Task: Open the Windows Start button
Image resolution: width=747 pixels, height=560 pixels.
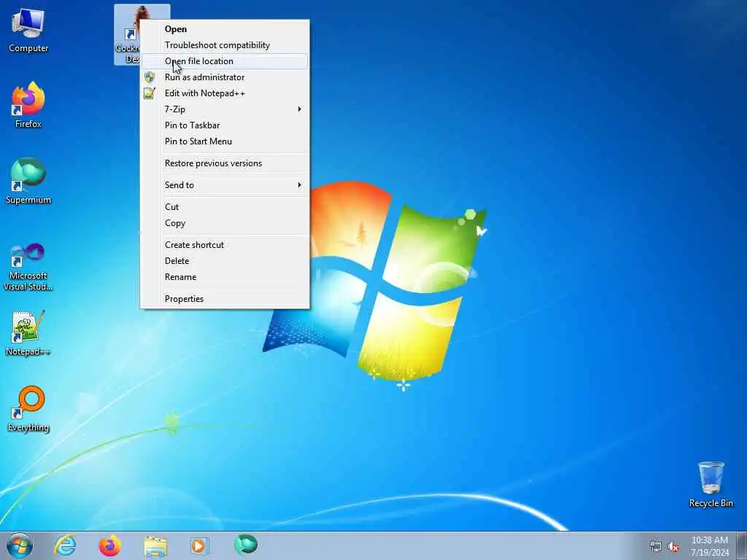Action: click(x=20, y=545)
